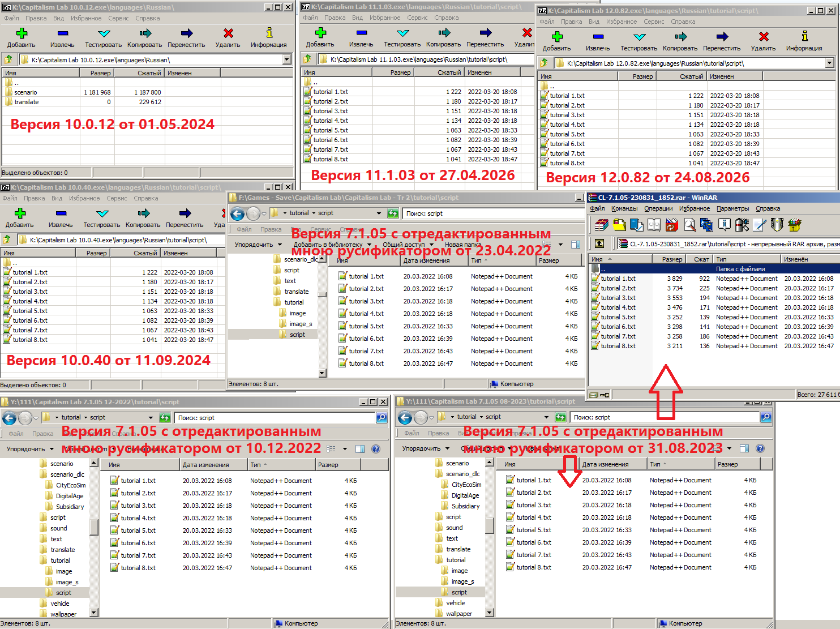
Task: Click the WinRAR Virus Scan icon
Action: [742, 225]
